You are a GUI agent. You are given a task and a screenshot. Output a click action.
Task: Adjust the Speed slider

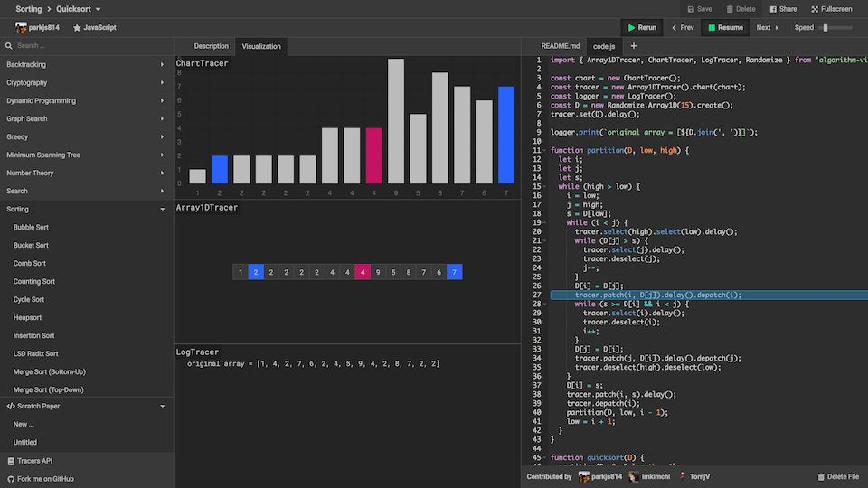pyautogui.click(x=835, y=28)
